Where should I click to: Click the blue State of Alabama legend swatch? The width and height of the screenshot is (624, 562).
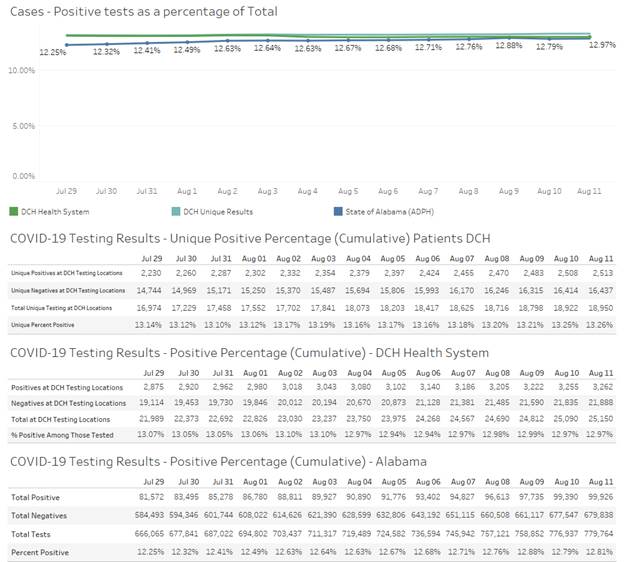338,211
